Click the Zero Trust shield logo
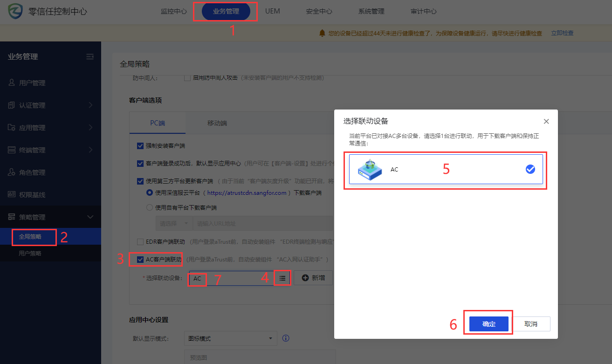 tap(15, 12)
